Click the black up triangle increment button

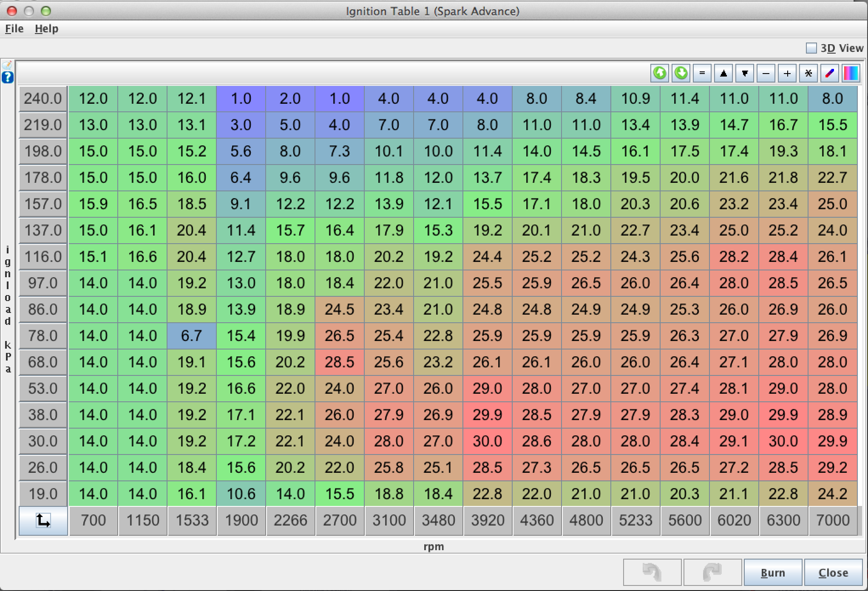[723, 73]
